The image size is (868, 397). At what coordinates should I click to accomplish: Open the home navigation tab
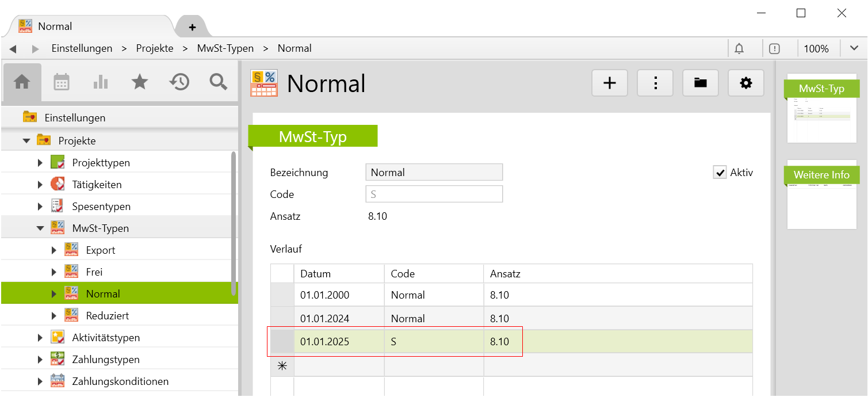(22, 82)
